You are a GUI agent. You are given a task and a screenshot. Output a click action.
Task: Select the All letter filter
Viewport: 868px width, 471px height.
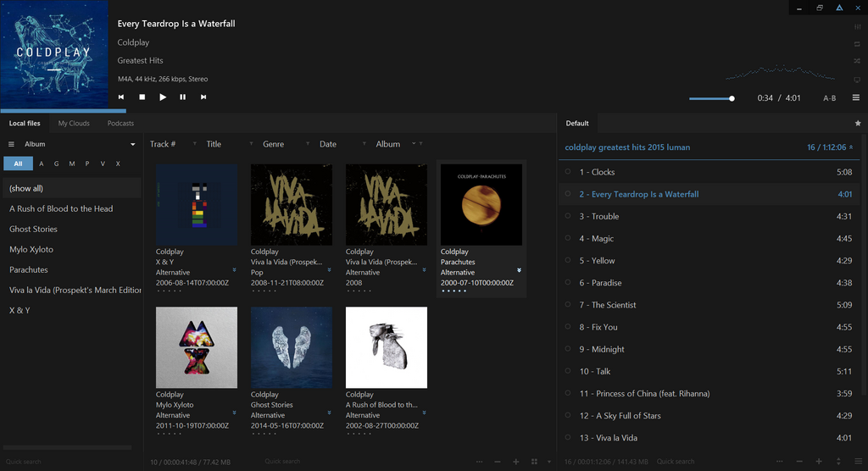click(19, 163)
